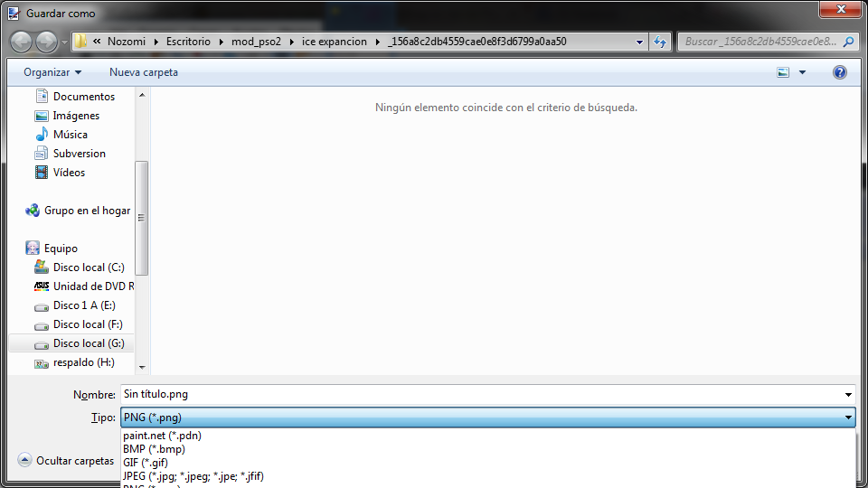This screenshot has width=868, height=488.
Task: Click the Forward navigation arrow button
Action: click(x=46, y=42)
